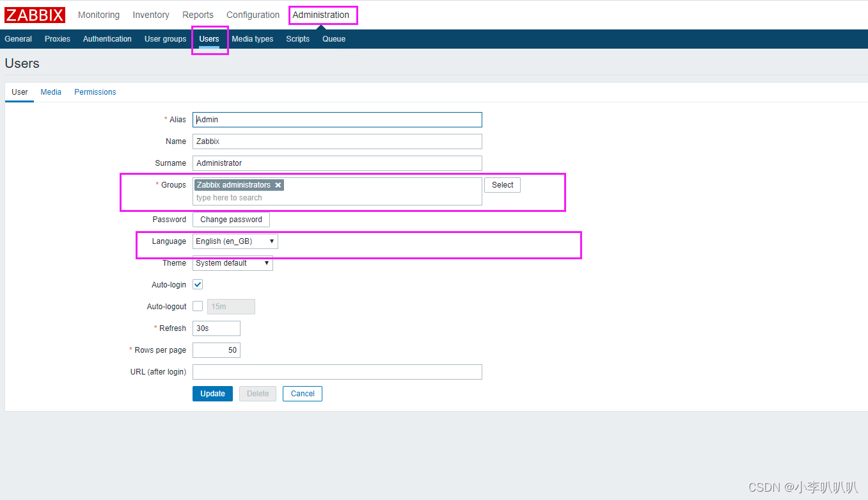This screenshot has width=868, height=500.
Task: Remove Zabbix administrators group tag
Action: click(x=278, y=185)
